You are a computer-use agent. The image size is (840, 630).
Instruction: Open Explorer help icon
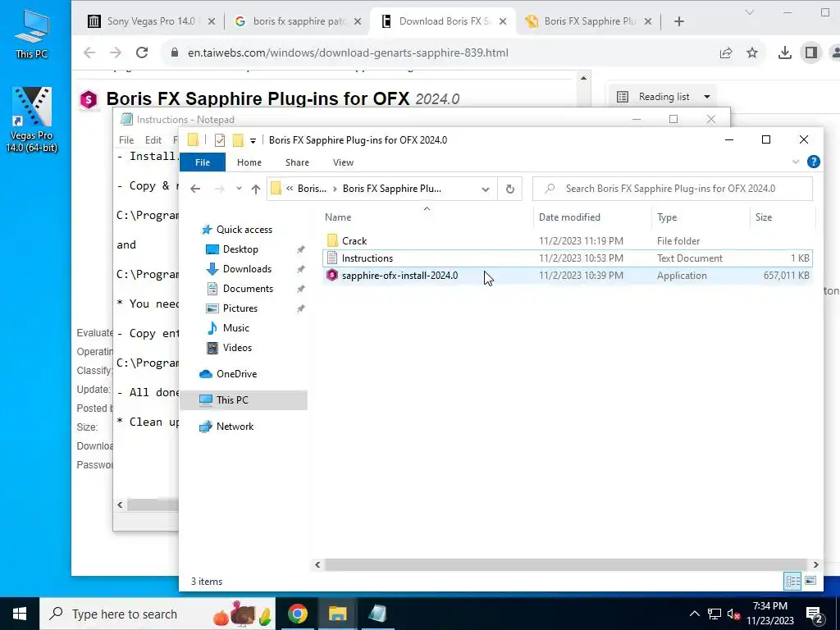click(813, 162)
